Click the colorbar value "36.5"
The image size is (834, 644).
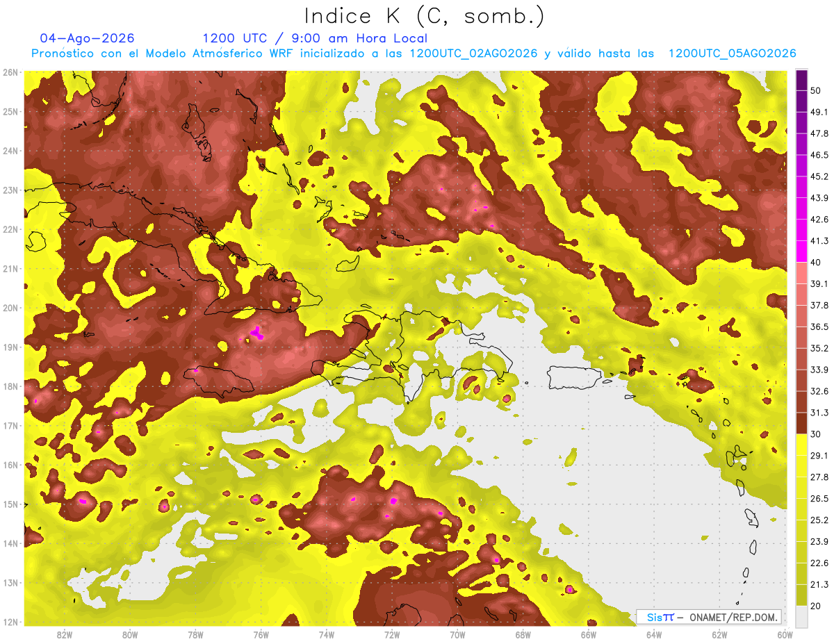click(819, 327)
